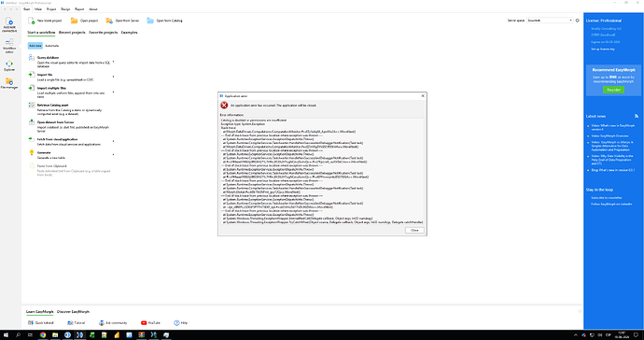This screenshot has width=644, height=340.
Task: Expand the arrow beside Generate
Action: [113, 154]
